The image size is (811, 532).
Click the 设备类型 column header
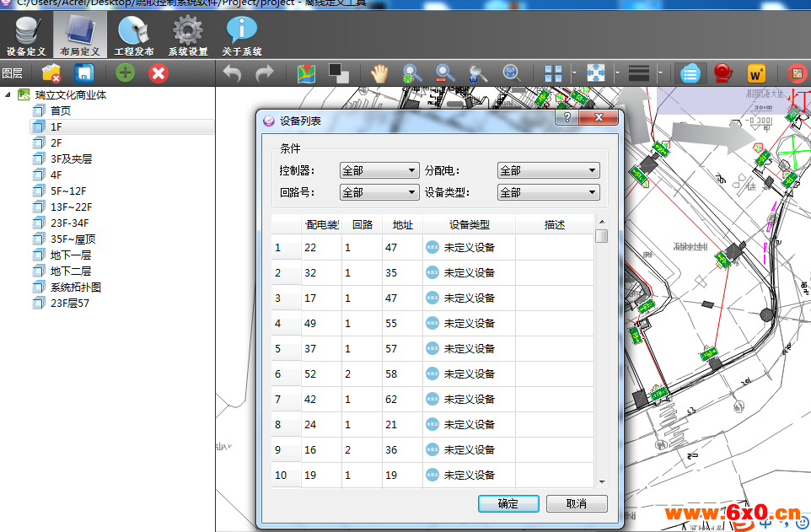469,224
